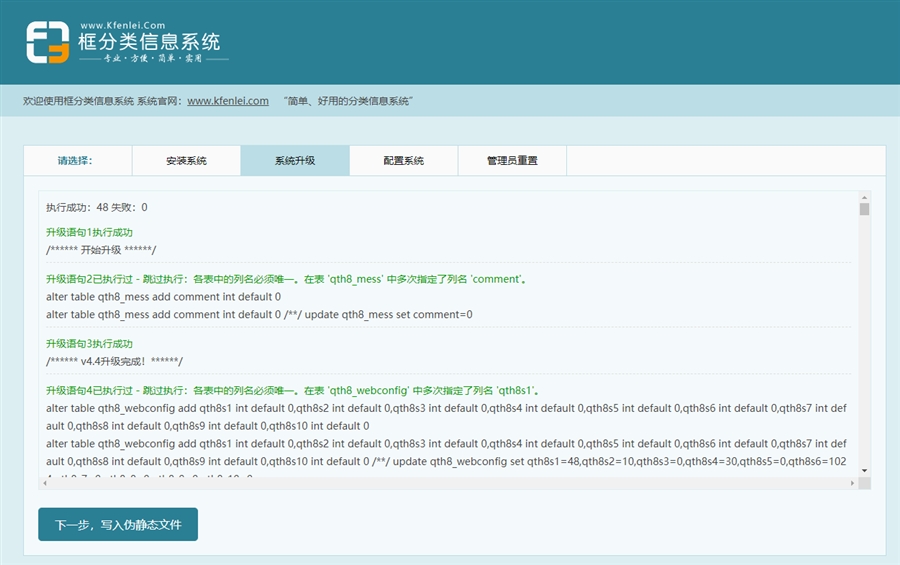
Task: Go to the 管理员重置 tab
Action: pos(512,160)
